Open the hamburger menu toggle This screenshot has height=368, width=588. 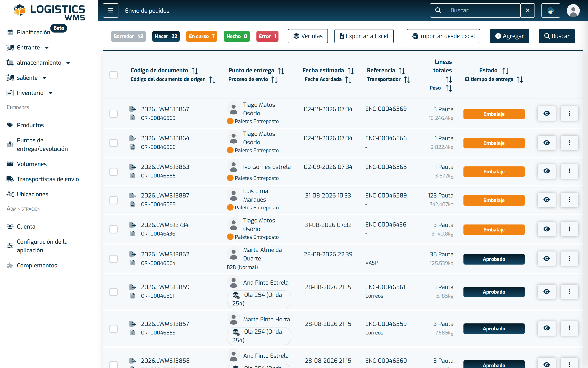(110, 10)
